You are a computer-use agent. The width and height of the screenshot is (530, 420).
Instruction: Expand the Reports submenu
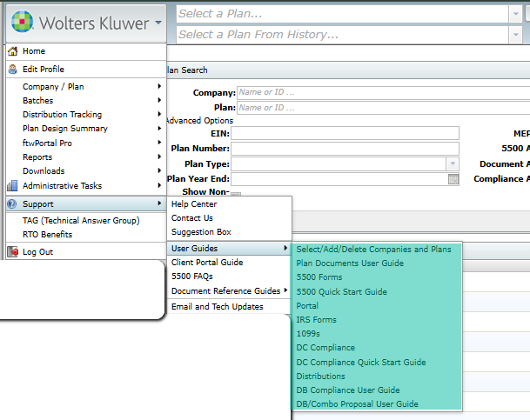coord(86,157)
